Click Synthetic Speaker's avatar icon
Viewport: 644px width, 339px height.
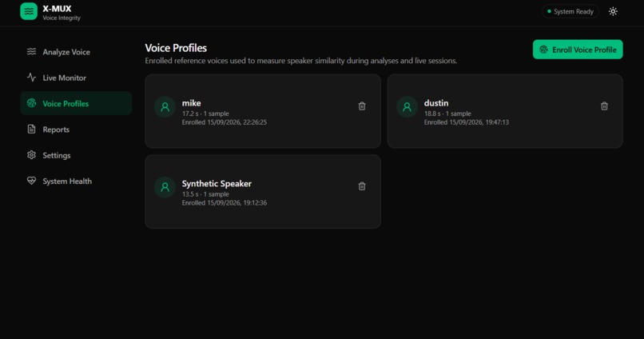(x=165, y=187)
